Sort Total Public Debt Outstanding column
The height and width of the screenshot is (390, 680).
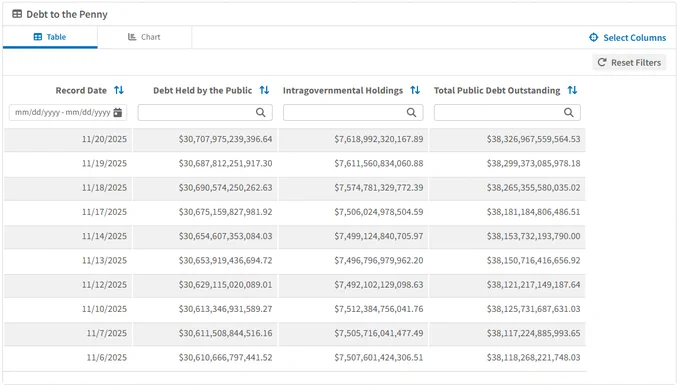tap(572, 90)
